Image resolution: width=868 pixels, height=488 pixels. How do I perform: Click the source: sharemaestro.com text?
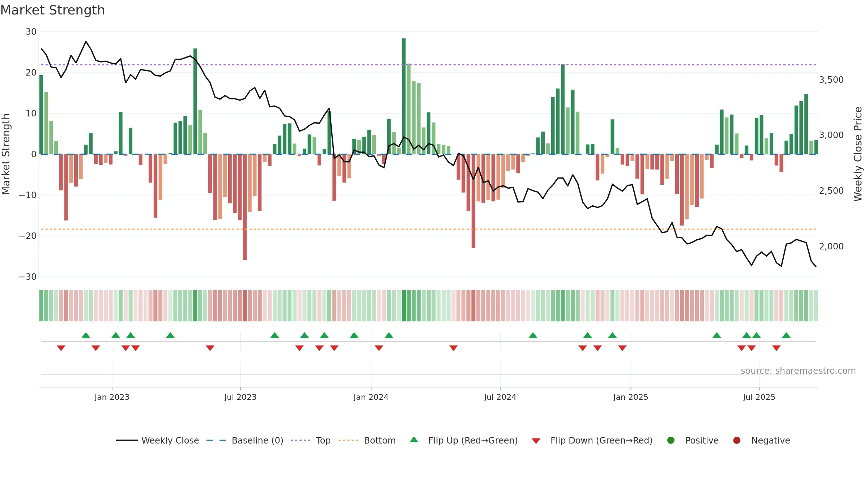[x=798, y=371]
